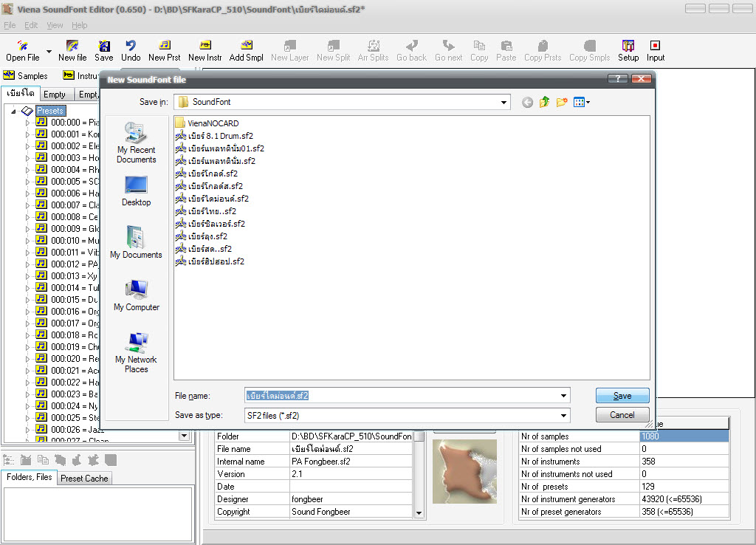756x545 pixels.
Task: Click the Save toolbar icon
Action: 103,51
